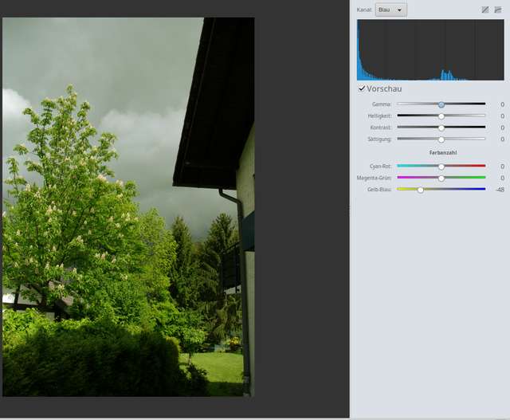Select the Kontrast value field
Viewport: 510px width, 420px height.
click(x=500, y=128)
